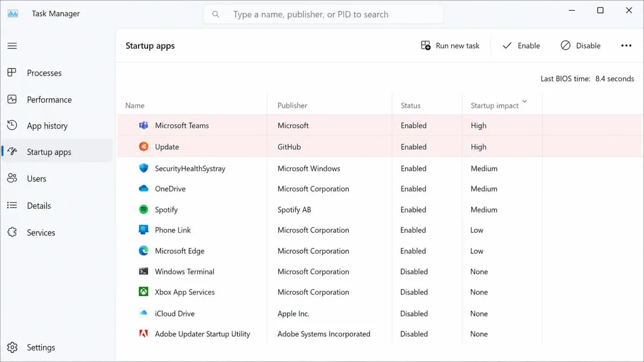Screen dimensions: 644x362
Task: Select Xbox App Services row name
Action: coord(185,292)
